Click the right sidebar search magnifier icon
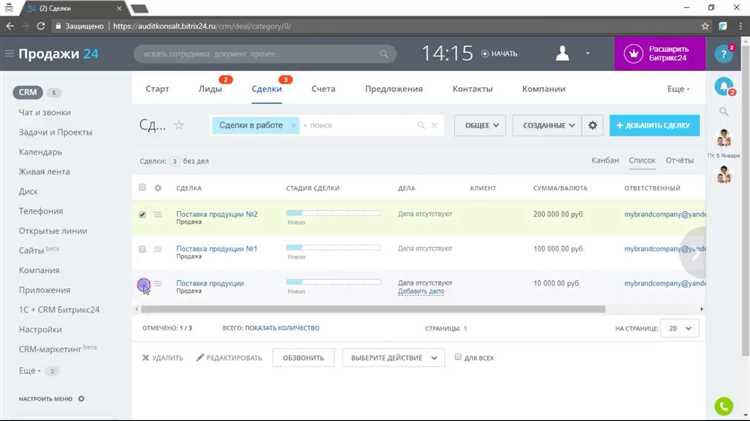The width and height of the screenshot is (750, 421). point(724,111)
